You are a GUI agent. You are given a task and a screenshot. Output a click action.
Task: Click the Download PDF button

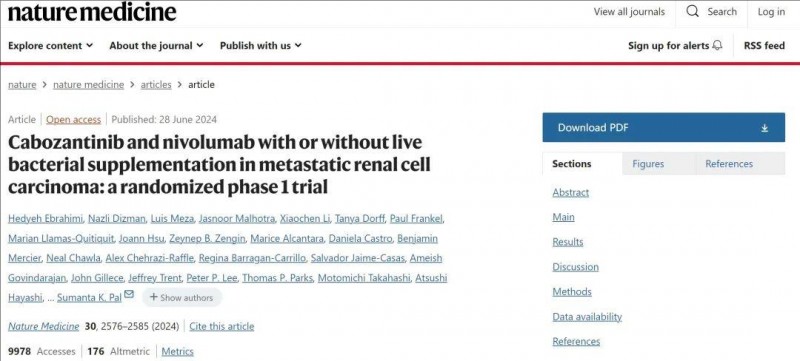click(664, 127)
